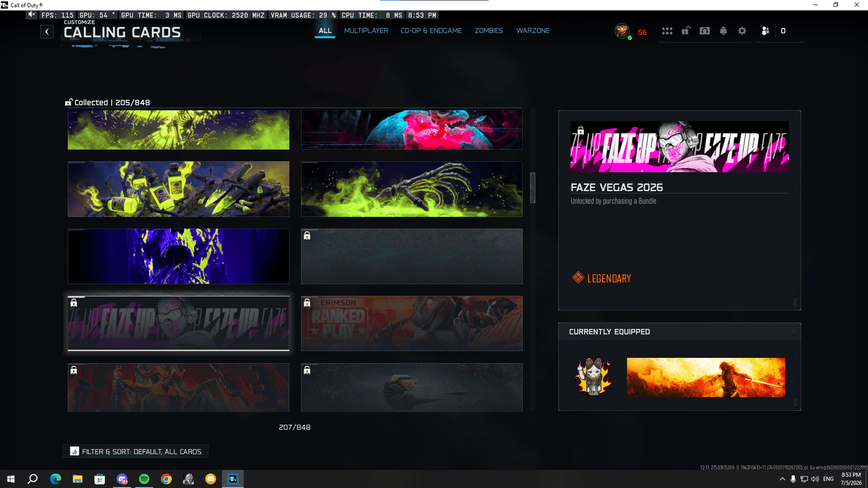Open the headset voice channel icon
Screen dimensions: 868x488
[x=705, y=31]
